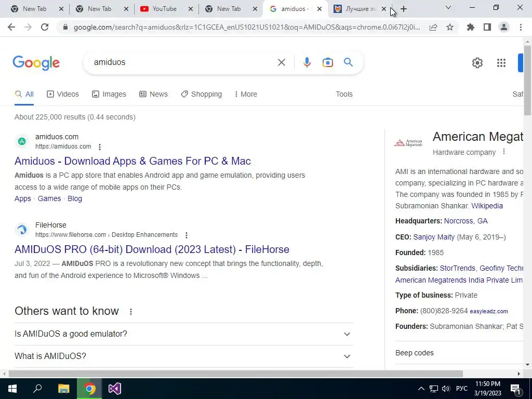This screenshot has width=532, height=399.
Task: Click Beep codes in knowledge panel
Action: point(414,353)
